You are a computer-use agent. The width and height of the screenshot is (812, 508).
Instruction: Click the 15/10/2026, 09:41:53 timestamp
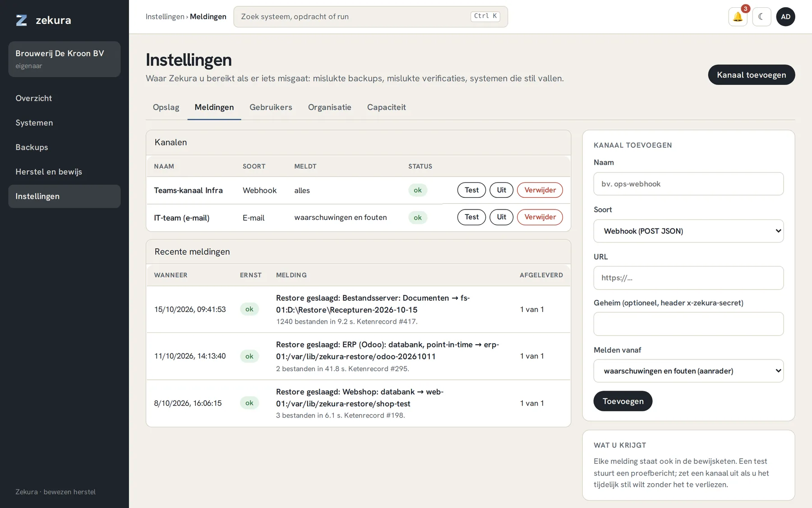click(x=190, y=309)
